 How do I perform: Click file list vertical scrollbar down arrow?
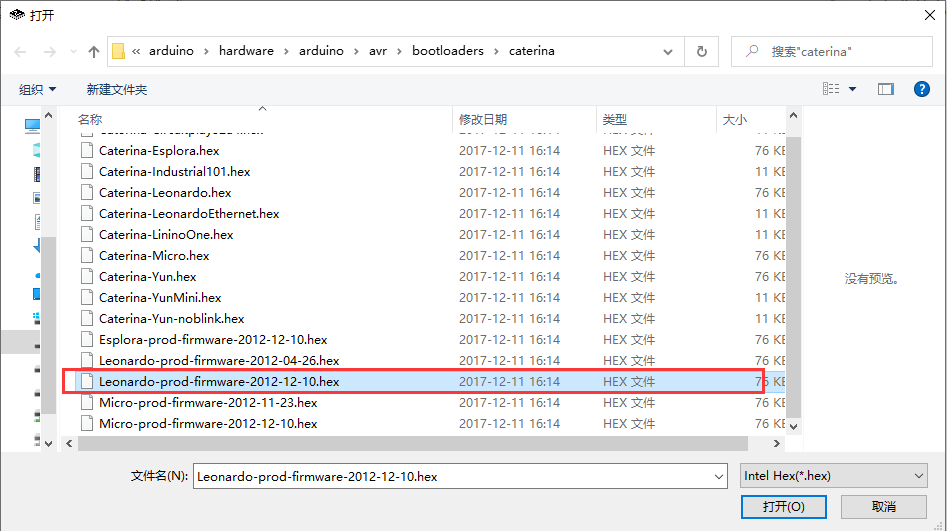tap(794, 426)
